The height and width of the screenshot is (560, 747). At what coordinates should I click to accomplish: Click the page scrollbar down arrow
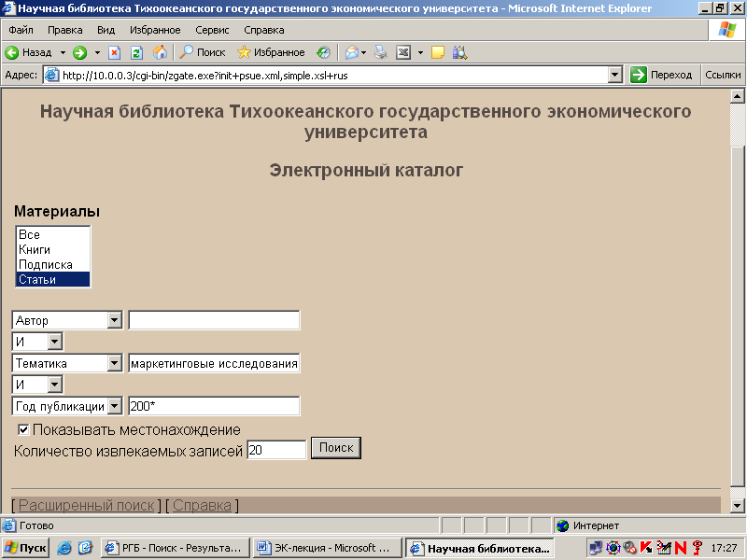(x=737, y=505)
